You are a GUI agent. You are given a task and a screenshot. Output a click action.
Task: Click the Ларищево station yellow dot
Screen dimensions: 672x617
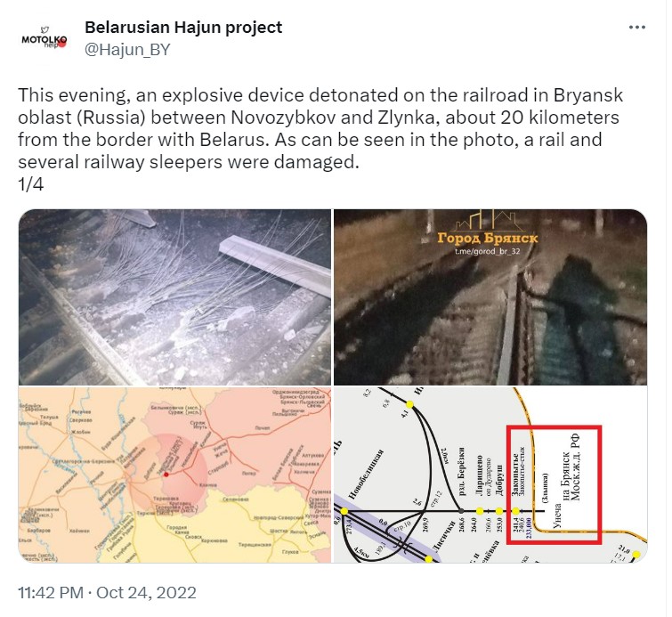coord(480,511)
